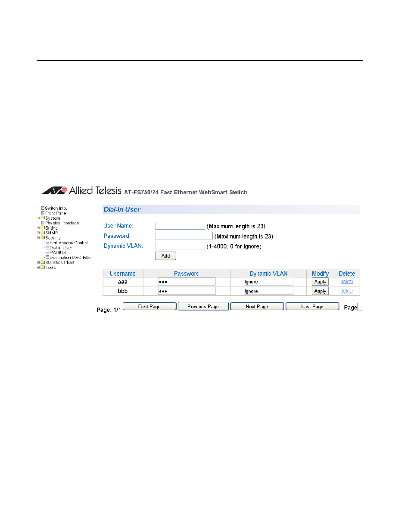The image size is (411, 532).
Task: Click the Delete column header
Action: [x=347, y=274]
